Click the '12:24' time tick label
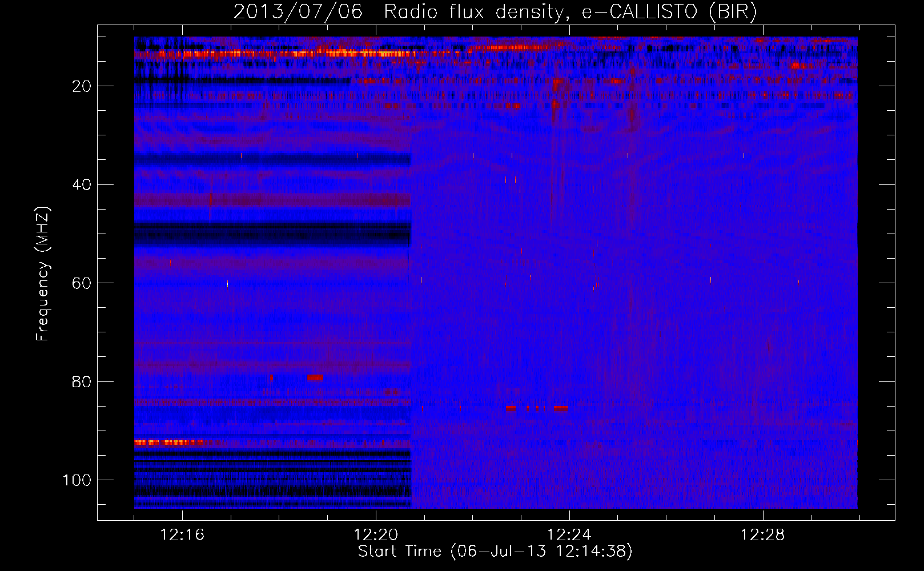The image size is (924, 571). tap(569, 535)
